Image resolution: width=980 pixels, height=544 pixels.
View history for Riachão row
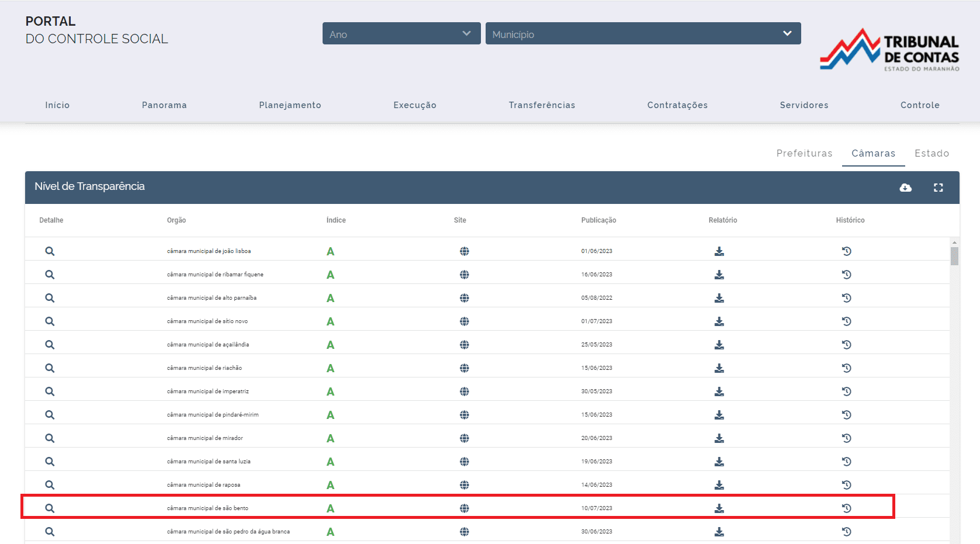[x=847, y=368]
